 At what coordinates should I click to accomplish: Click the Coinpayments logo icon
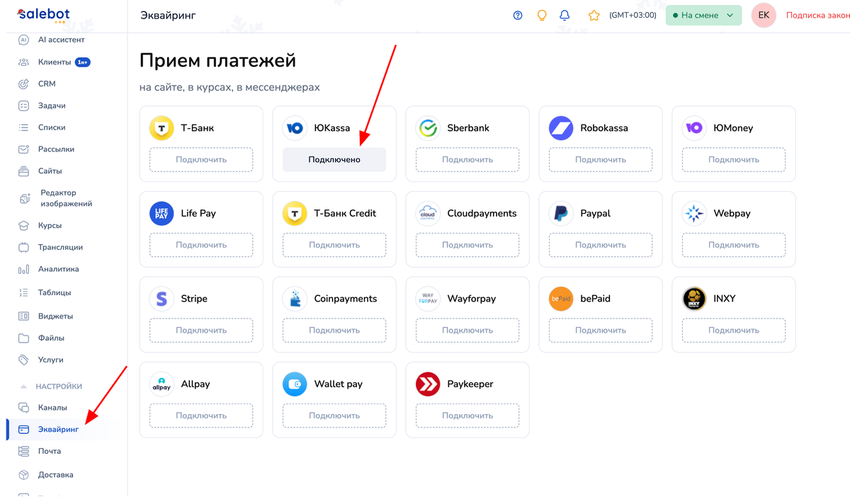(x=295, y=299)
